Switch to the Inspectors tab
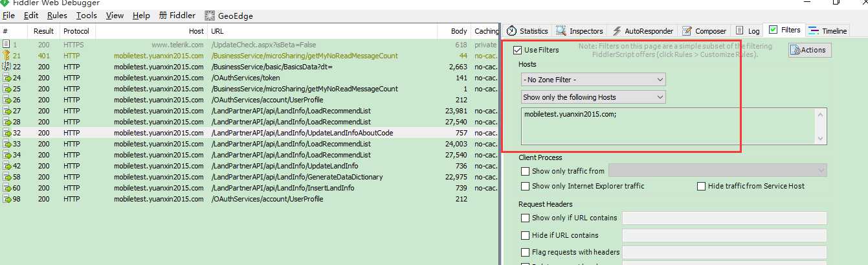The height and width of the screenshot is (265, 868). [x=580, y=31]
